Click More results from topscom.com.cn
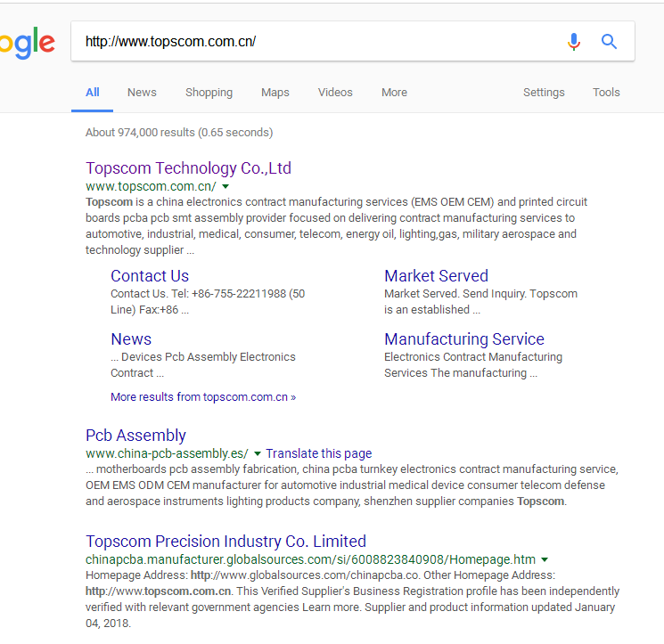Screen dimensions: 664x644 pos(203,397)
